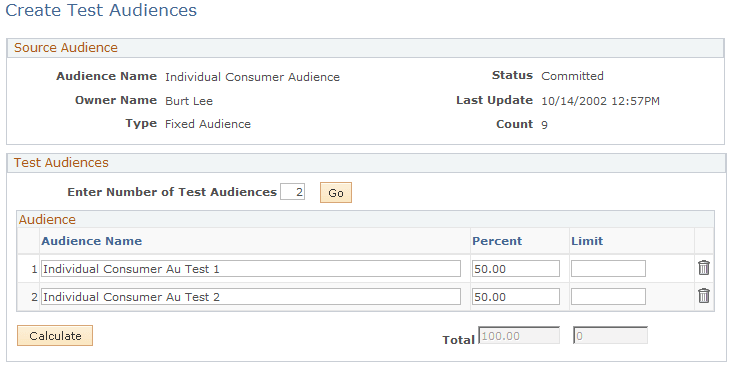Click the Count label
Screen dimensions: 734x368
point(515,124)
